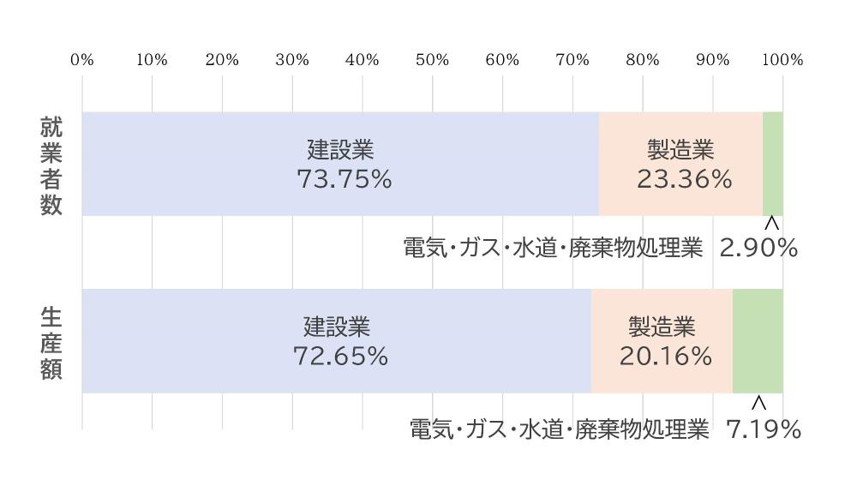Image resolution: width=857 pixels, height=504 pixels.
Task: Click the orange 製造業 23.36% bar segment
Action: 680,164
